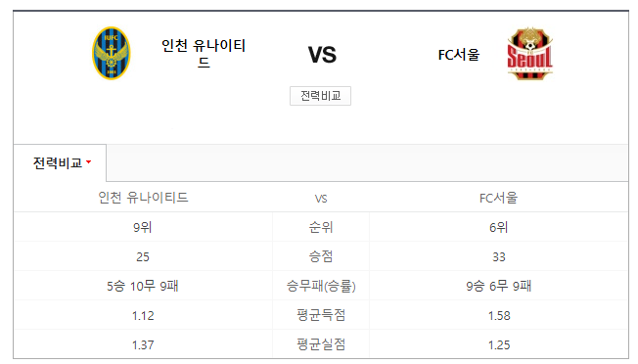The width and height of the screenshot is (638, 364).
Task: Expand the red arrow beside 전력비교 tab
Action: point(89,162)
